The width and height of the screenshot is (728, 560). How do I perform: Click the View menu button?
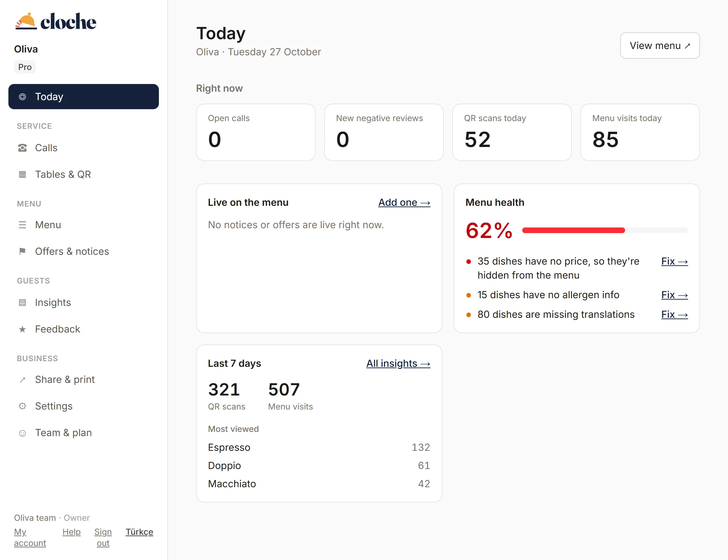(x=660, y=45)
